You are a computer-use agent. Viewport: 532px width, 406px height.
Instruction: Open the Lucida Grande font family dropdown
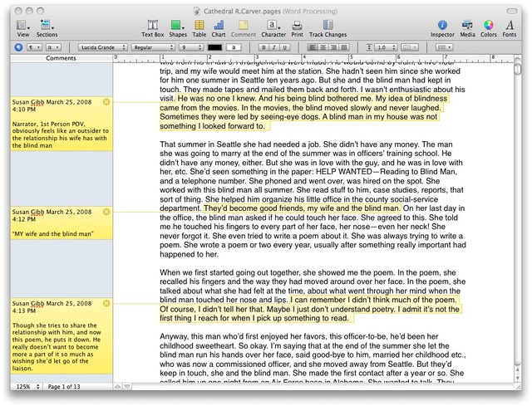pyautogui.click(x=102, y=47)
